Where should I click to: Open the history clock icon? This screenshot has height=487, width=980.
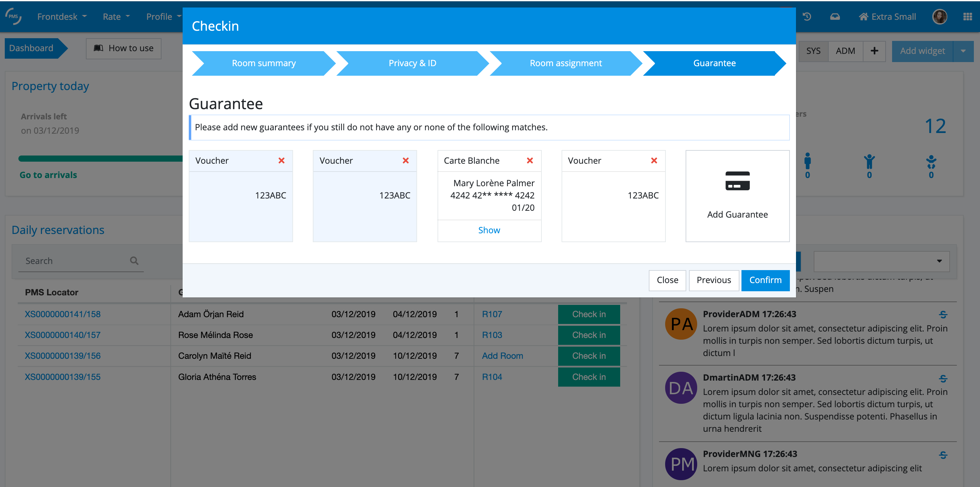(807, 17)
